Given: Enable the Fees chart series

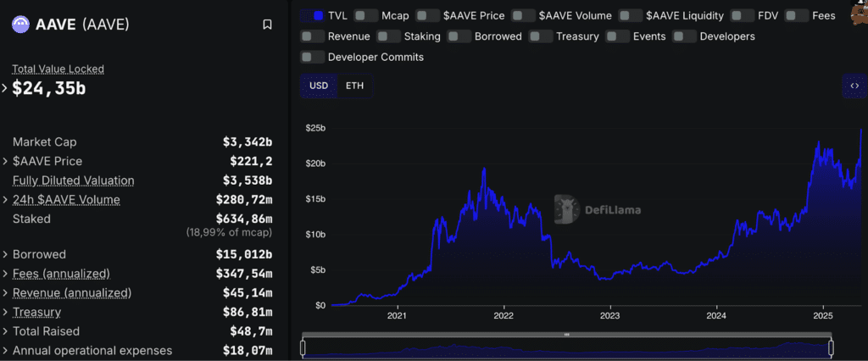Looking at the screenshot, I should [797, 15].
